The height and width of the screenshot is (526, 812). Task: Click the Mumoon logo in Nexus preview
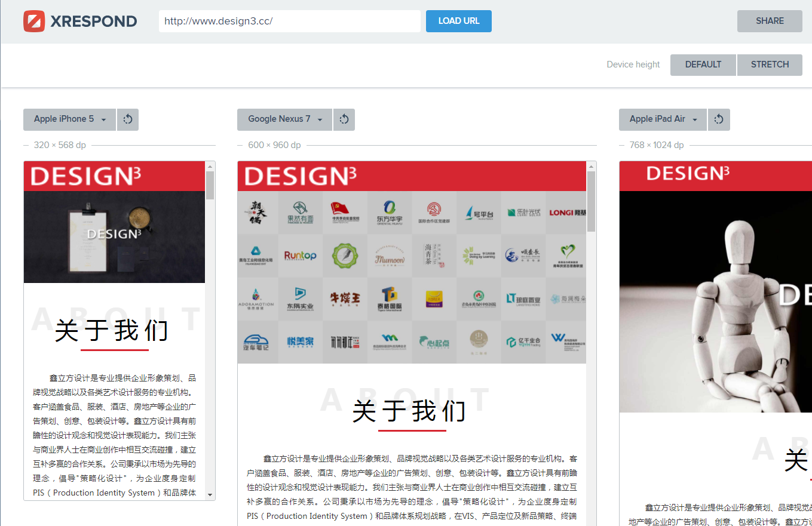[x=390, y=257]
